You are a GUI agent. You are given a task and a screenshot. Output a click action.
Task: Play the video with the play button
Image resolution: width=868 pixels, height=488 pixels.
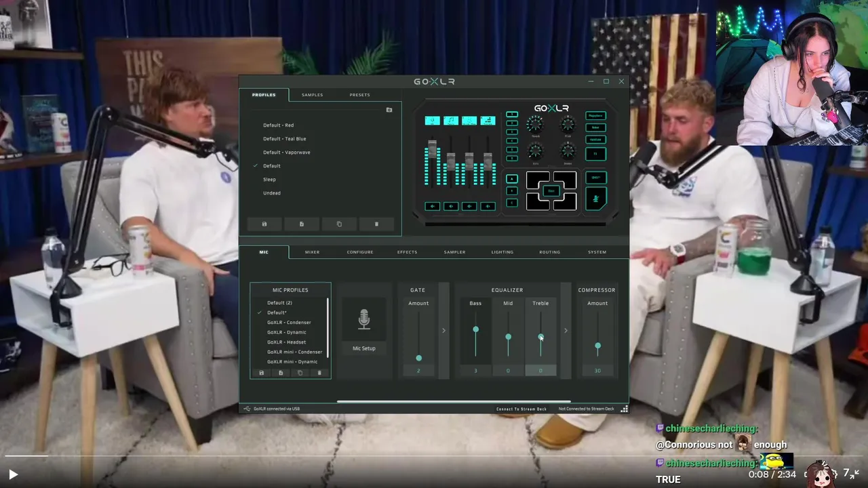pyautogui.click(x=12, y=474)
